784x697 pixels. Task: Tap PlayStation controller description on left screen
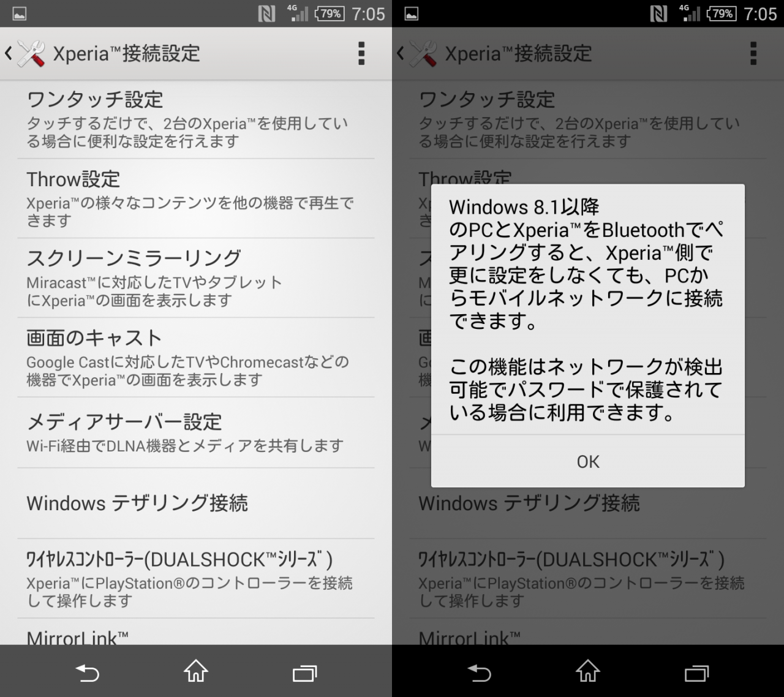190,592
